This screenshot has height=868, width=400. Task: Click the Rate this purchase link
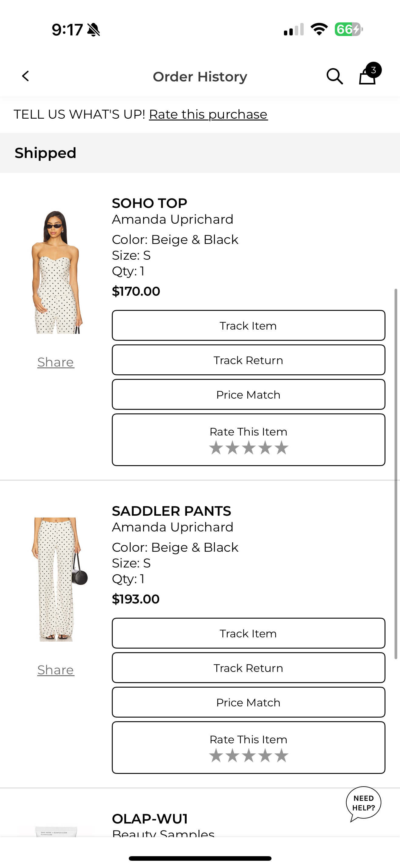[x=208, y=115]
